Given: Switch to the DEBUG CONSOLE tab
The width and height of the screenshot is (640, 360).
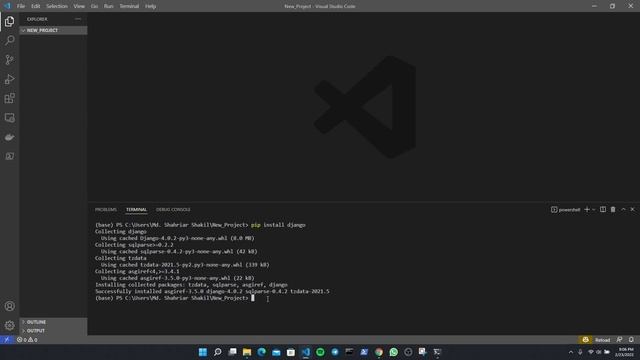Looking at the screenshot, I should pyautogui.click(x=173, y=209).
